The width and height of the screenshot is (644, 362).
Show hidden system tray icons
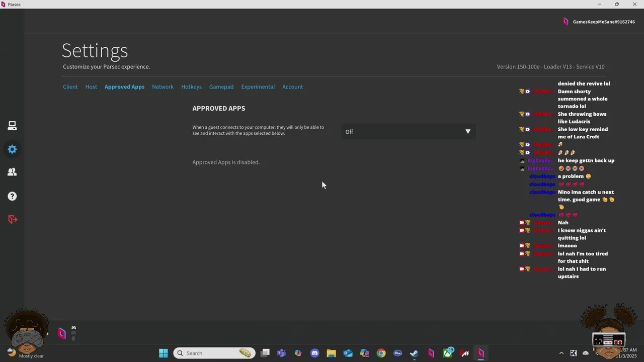(x=561, y=353)
